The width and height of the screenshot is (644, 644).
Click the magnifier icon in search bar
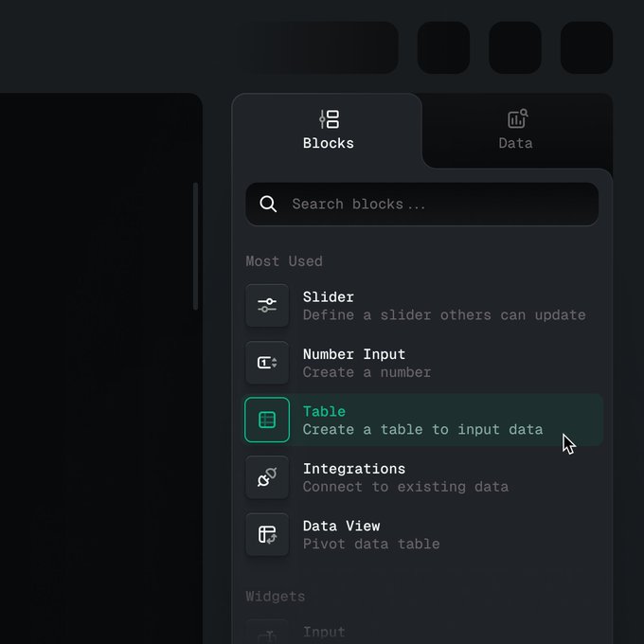268,204
